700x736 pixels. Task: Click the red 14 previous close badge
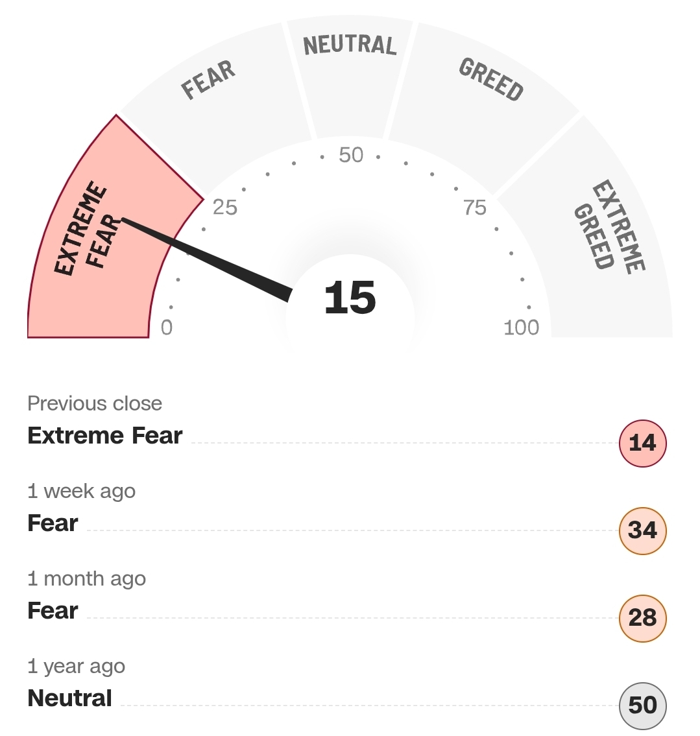pos(642,444)
